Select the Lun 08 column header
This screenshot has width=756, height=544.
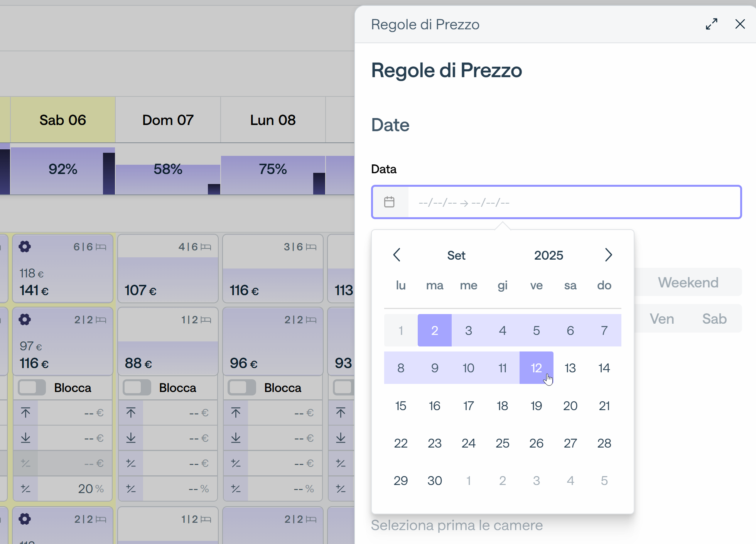pos(273,120)
